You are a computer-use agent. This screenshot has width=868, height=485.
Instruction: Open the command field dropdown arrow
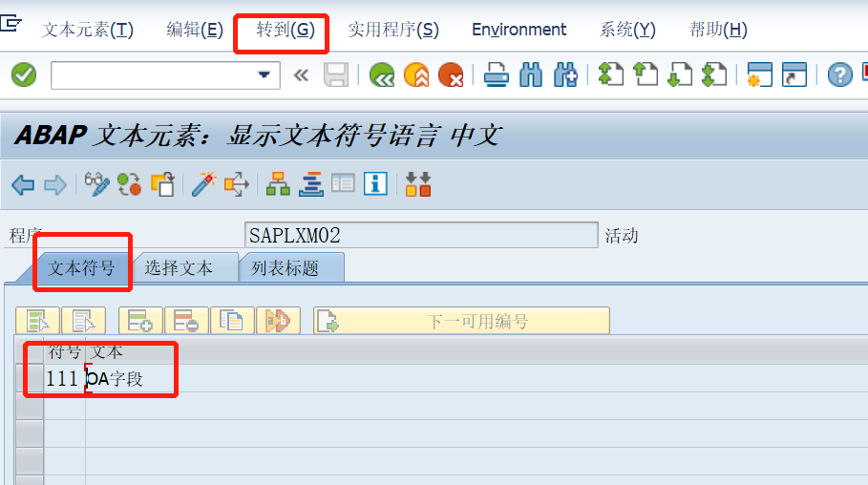[265, 74]
